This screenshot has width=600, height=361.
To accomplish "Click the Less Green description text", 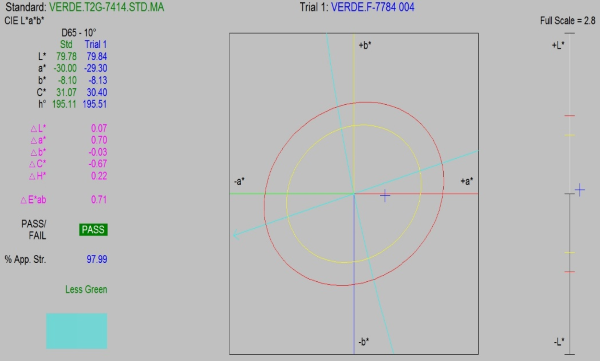I will [x=86, y=289].
